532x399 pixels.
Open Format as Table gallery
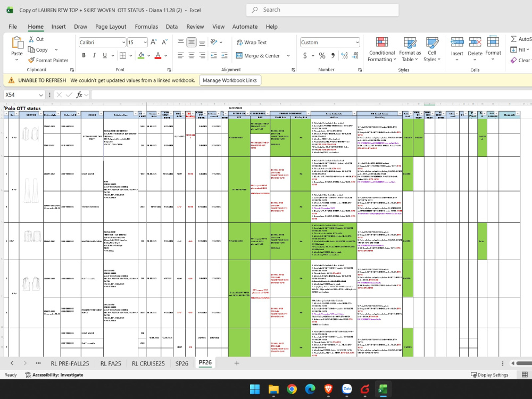(410, 50)
